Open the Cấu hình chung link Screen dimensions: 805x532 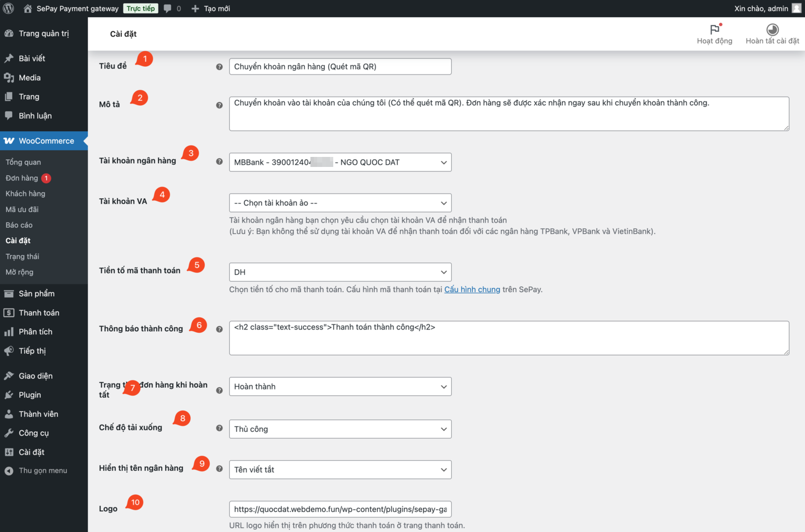click(x=472, y=289)
